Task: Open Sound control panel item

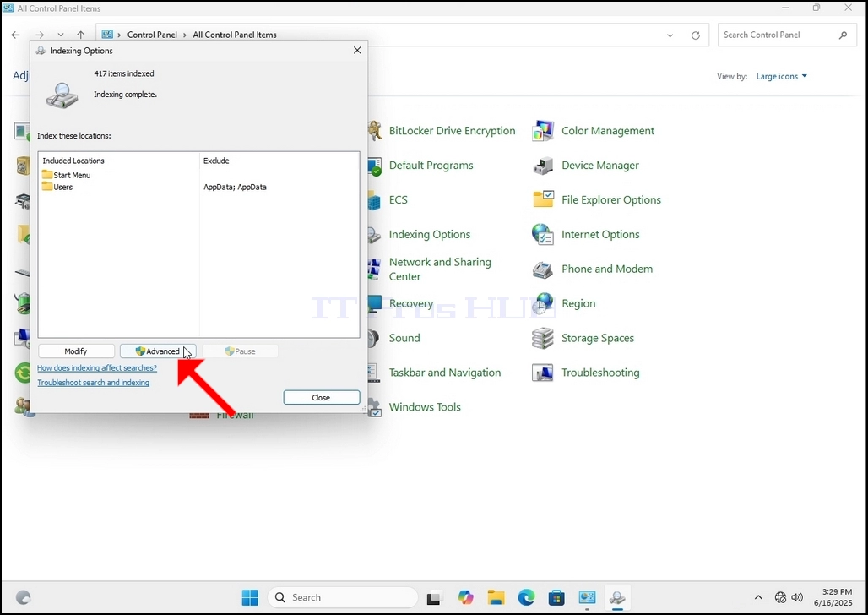Action: [404, 338]
